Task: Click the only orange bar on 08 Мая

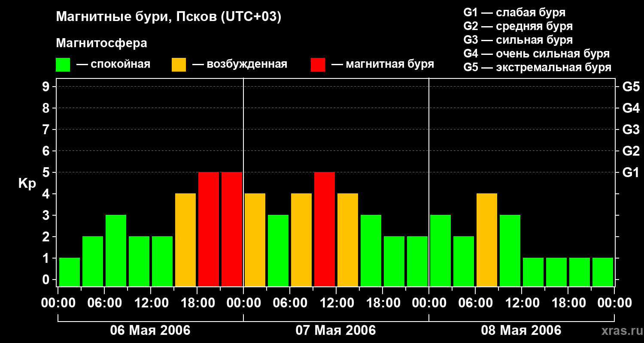Action: click(x=487, y=240)
